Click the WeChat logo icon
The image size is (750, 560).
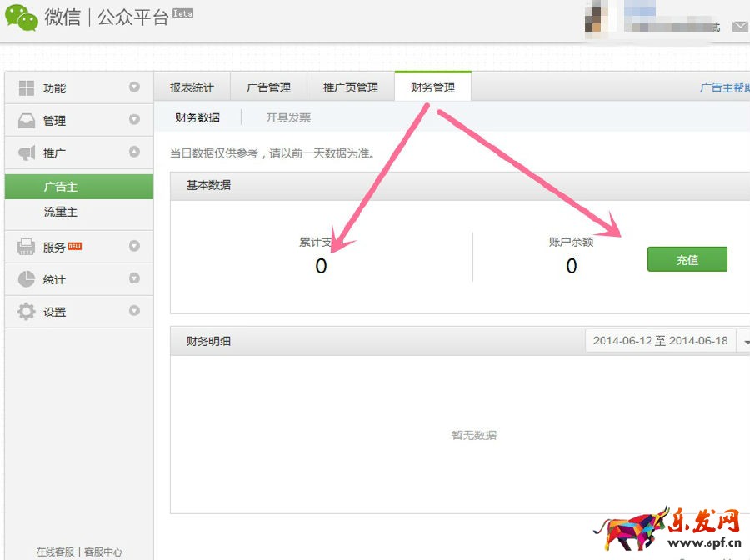[21, 17]
